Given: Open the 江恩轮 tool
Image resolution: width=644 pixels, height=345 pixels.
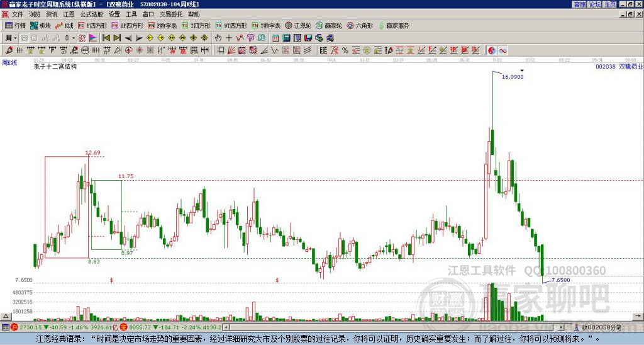Looking at the screenshot, I should click(299, 25).
